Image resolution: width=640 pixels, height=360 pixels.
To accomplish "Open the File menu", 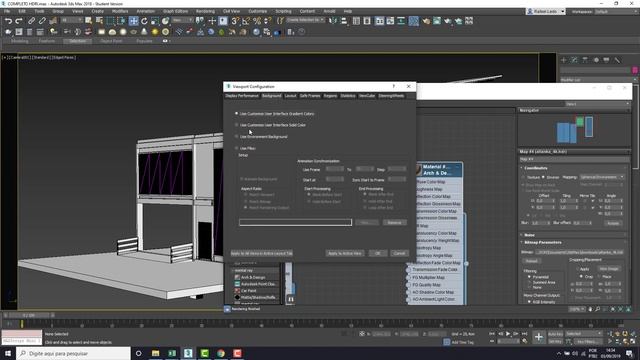I will [7, 11].
